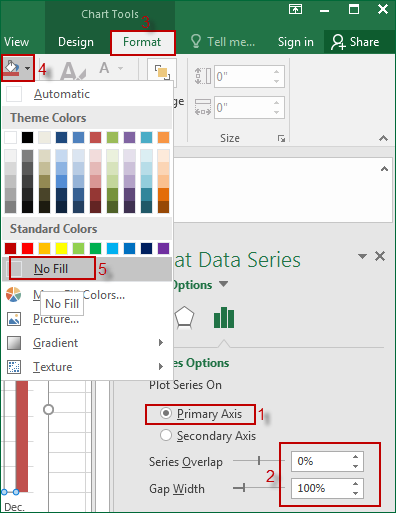Pick the standard light blue swatch
Viewport: 396px width, 513px height.
113,248
